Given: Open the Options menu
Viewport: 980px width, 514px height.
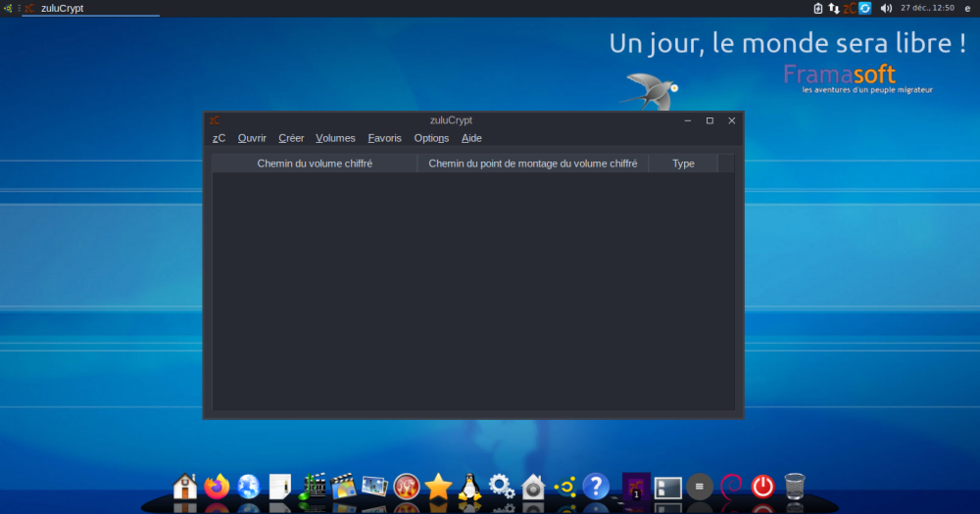Looking at the screenshot, I should [x=431, y=138].
